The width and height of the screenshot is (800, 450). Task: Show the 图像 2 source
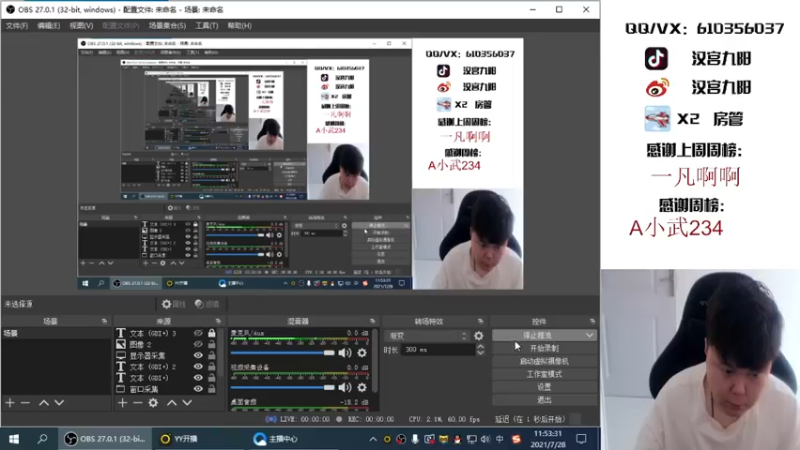(198, 344)
